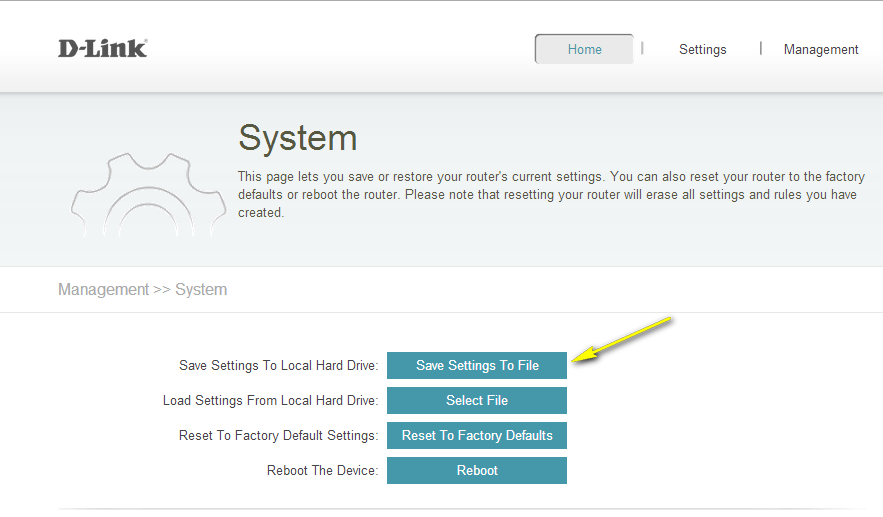883x517 pixels.
Task: Click the Load Settings From Local Hard Drive label
Action: point(270,401)
